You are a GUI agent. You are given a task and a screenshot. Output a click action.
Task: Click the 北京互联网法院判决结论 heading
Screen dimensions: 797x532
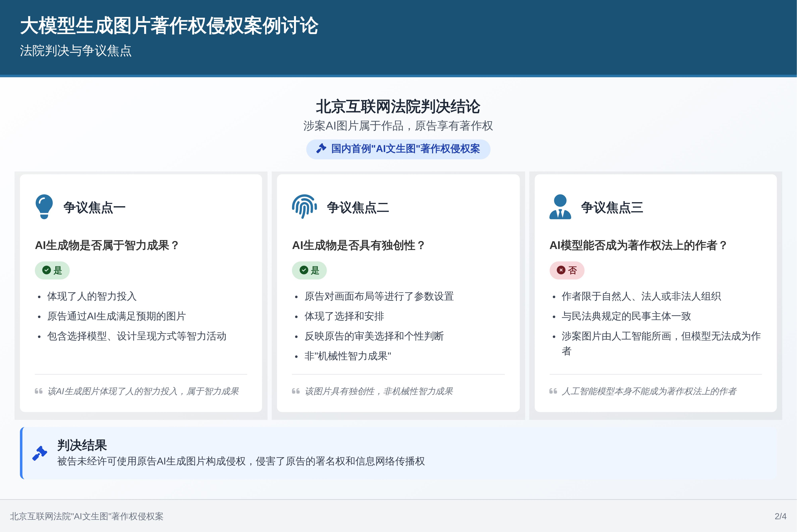tap(398, 107)
